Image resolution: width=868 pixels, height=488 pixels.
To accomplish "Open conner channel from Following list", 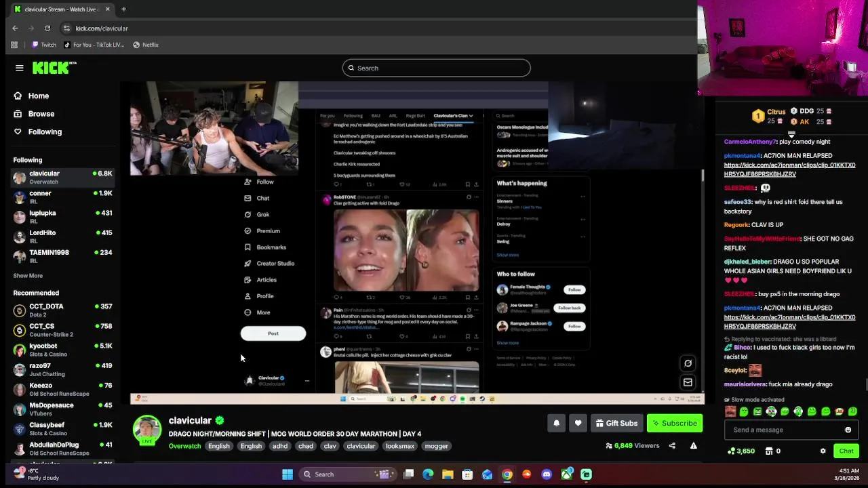I will (62, 197).
